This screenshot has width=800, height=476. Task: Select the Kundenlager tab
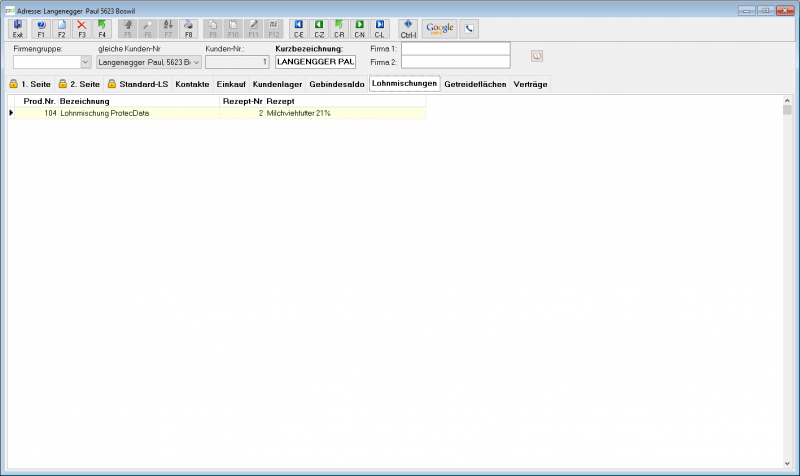click(278, 84)
